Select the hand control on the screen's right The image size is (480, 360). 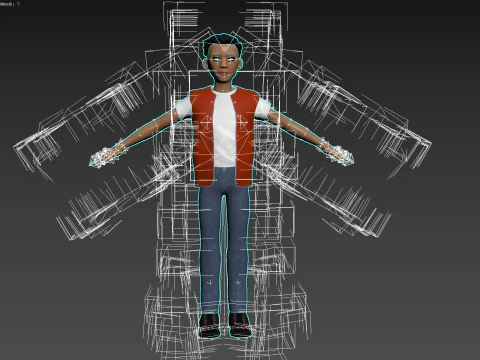pyautogui.click(x=339, y=155)
